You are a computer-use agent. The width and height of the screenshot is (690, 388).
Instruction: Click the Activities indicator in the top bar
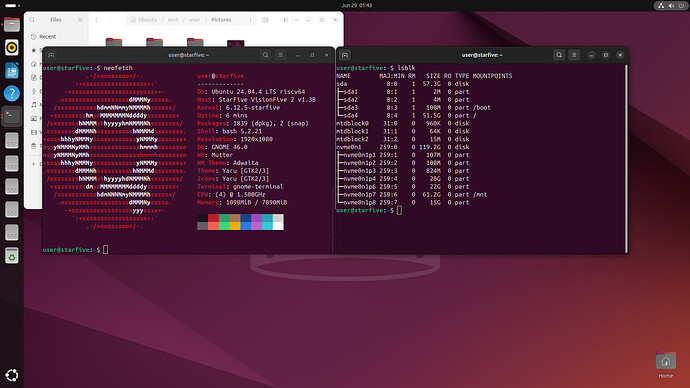[12, 6]
